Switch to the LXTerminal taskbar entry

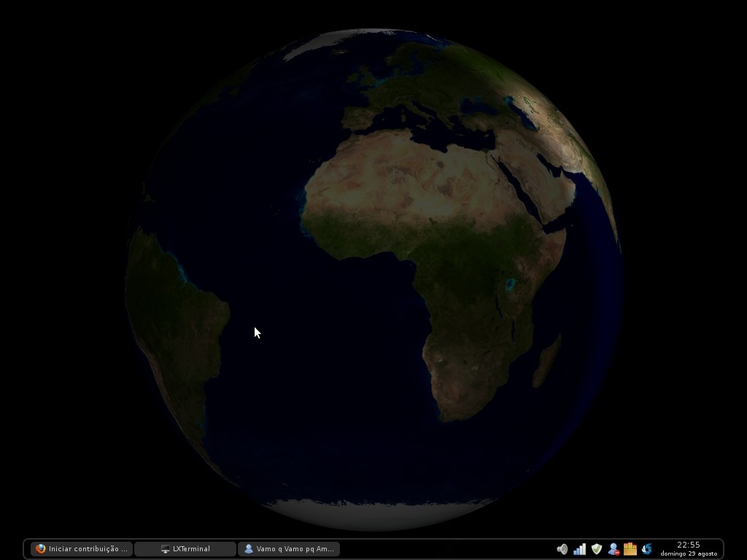click(185, 548)
